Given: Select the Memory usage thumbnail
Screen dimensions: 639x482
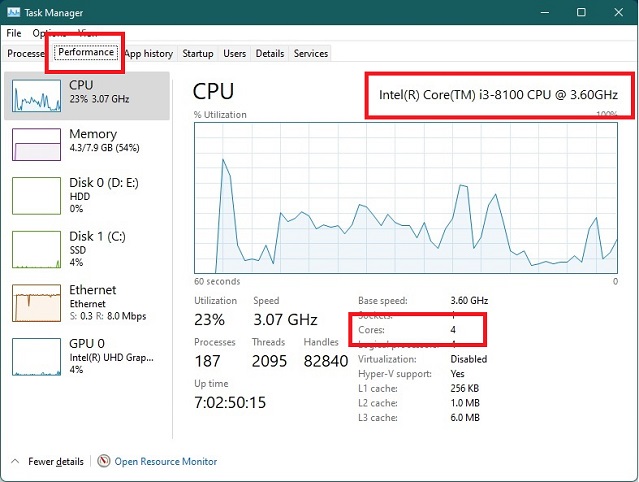Looking at the screenshot, I should pyautogui.click(x=36, y=144).
